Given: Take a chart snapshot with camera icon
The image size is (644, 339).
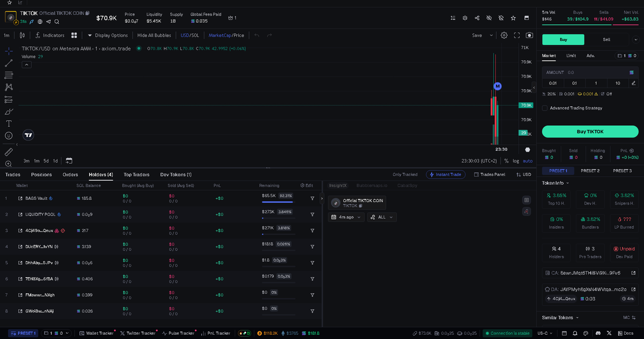Looking at the screenshot, I should click(x=530, y=35).
